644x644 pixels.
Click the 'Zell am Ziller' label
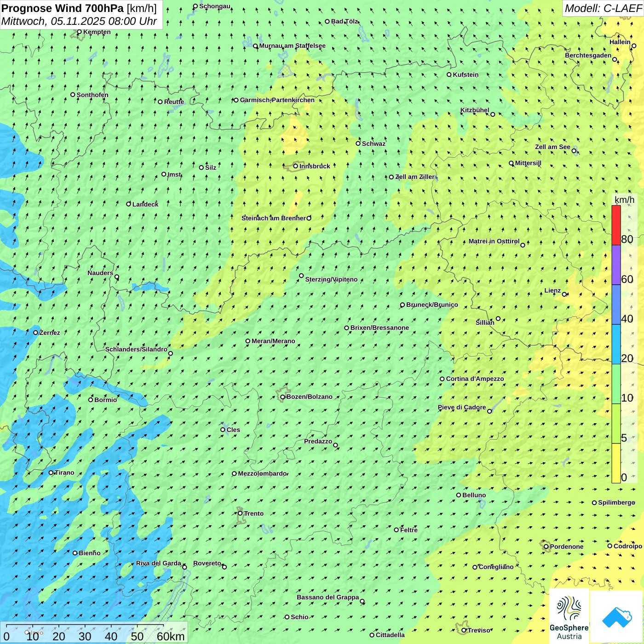(415, 177)
